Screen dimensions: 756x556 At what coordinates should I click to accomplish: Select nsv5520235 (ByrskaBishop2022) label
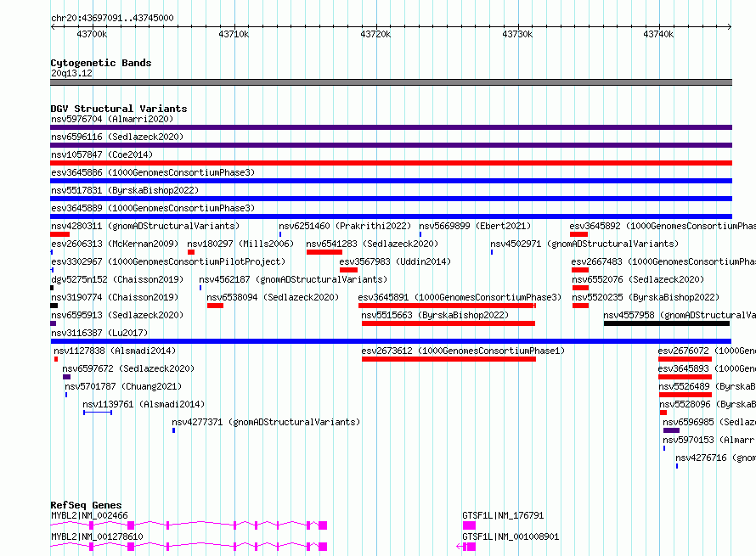pos(646,297)
